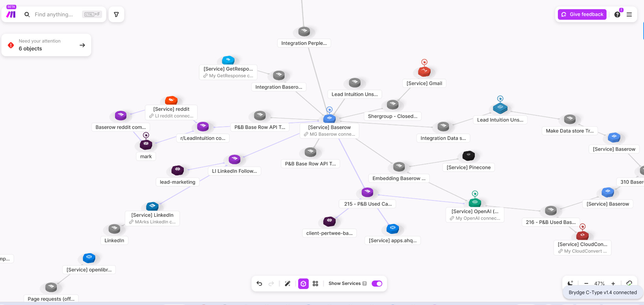Select the blue openlibr service node
Screen dimensions: 644x305
click(89, 258)
